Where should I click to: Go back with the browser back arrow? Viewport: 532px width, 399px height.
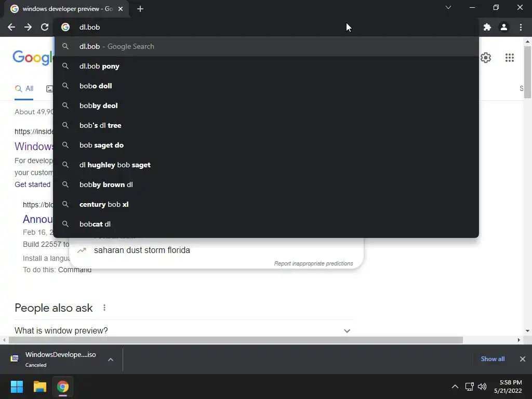point(11,27)
